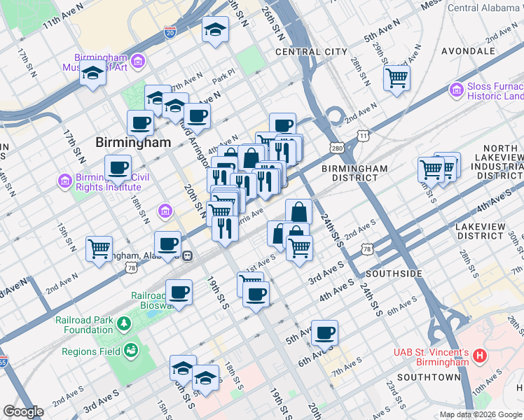
Task: Open the Birmingham Museum of Art pin
Action: (x=138, y=62)
